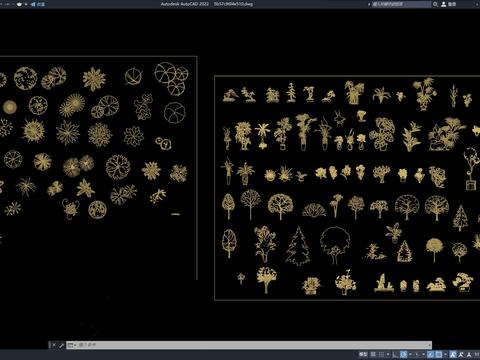Viewport: 480px width, 360px height.
Task: Click the Share button in the title bar
Action: 38,4
